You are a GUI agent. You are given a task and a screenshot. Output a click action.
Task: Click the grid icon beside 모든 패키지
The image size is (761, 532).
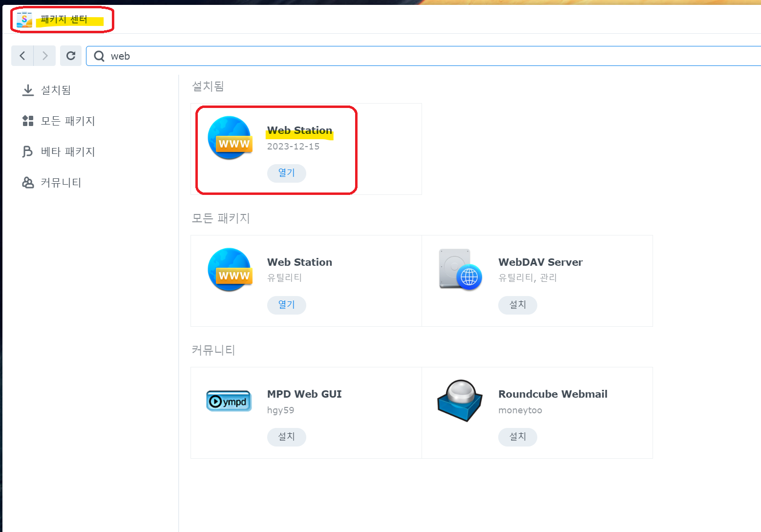(x=28, y=121)
